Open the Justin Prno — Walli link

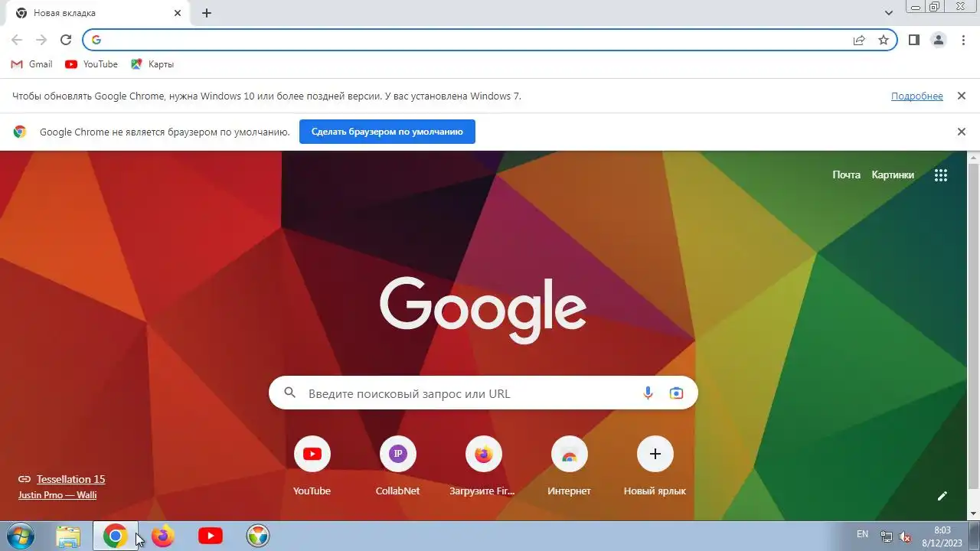[x=57, y=495]
